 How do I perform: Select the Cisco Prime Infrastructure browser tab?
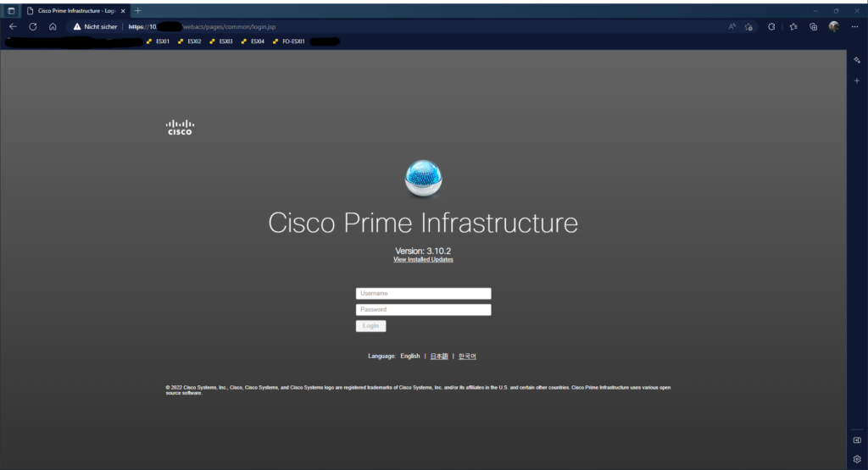75,10
